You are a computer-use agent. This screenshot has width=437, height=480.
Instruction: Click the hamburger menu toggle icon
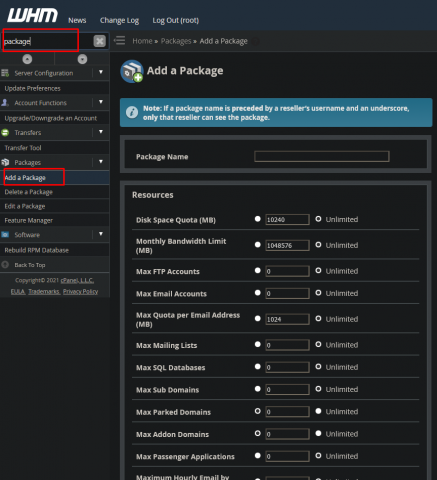(x=120, y=41)
